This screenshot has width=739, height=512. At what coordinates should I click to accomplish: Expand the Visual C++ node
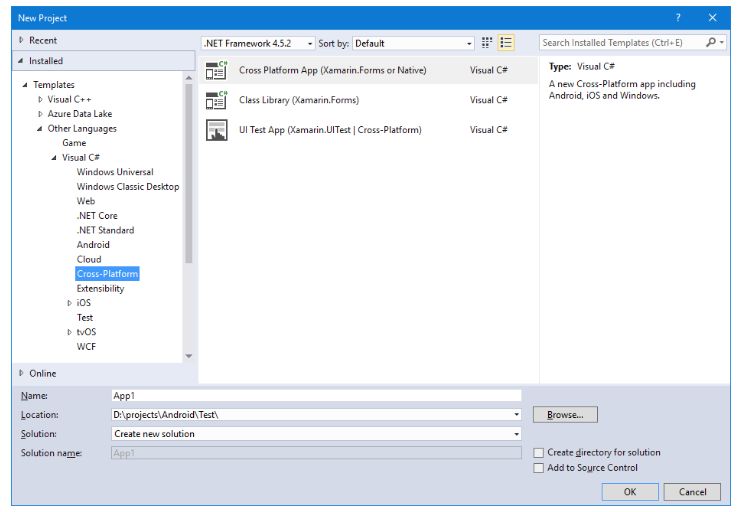40,99
